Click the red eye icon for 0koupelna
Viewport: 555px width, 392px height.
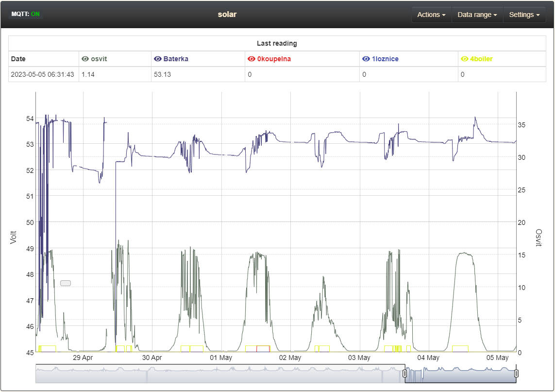tap(251, 59)
